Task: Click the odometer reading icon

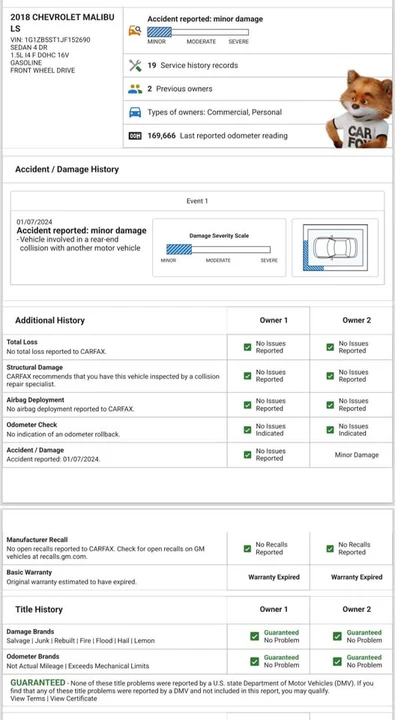Action: [x=135, y=136]
